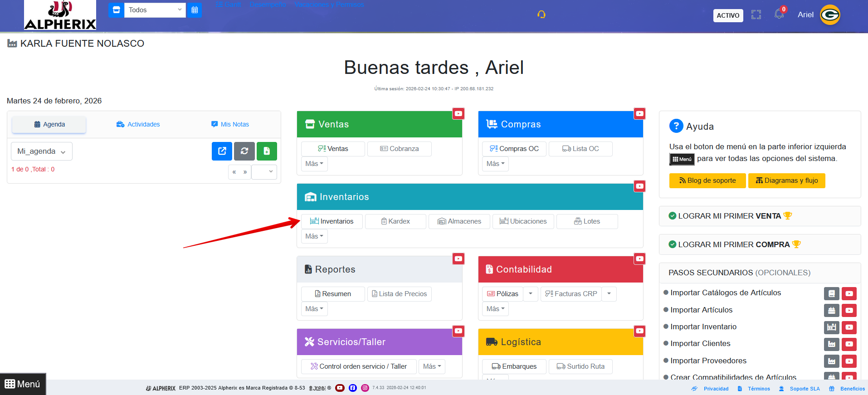Open the main Menú button at bottom left
Screen dimensions: 868x395
pyautogui.click(x=23, y=384)
